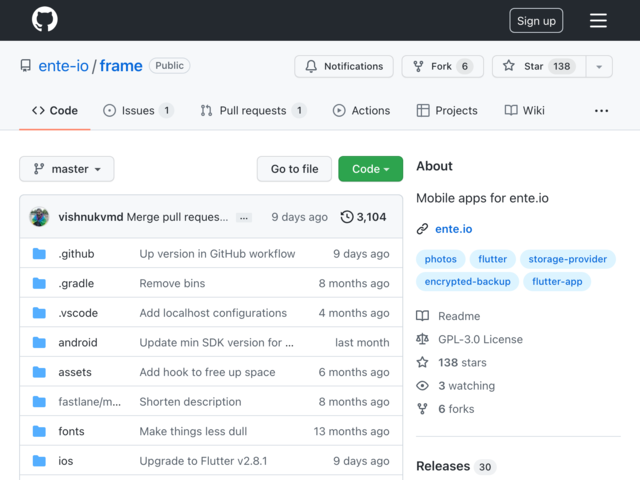Switch to the Code tab

pos(55,111)
